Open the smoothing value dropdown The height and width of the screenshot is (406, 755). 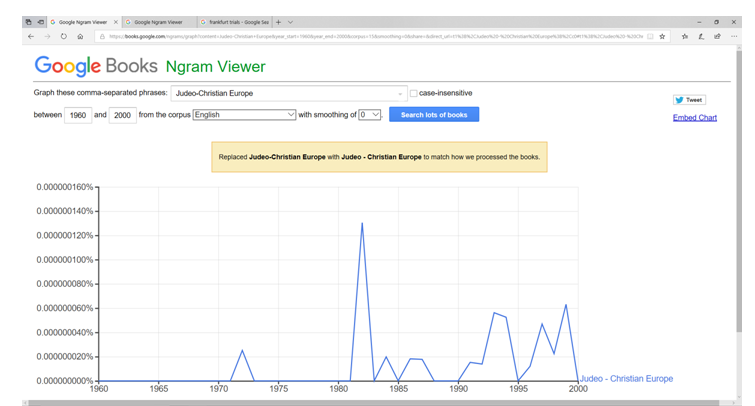point(369,115)
